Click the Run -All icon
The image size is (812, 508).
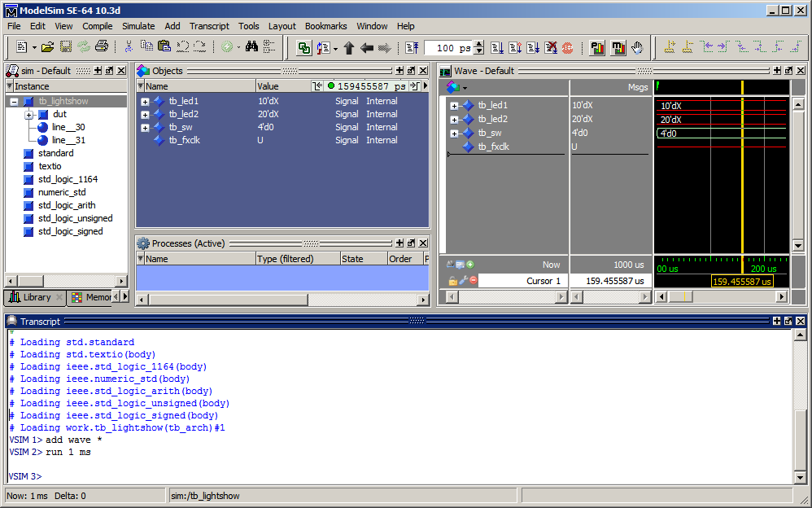pyautogui.click(x=533, y=48)
